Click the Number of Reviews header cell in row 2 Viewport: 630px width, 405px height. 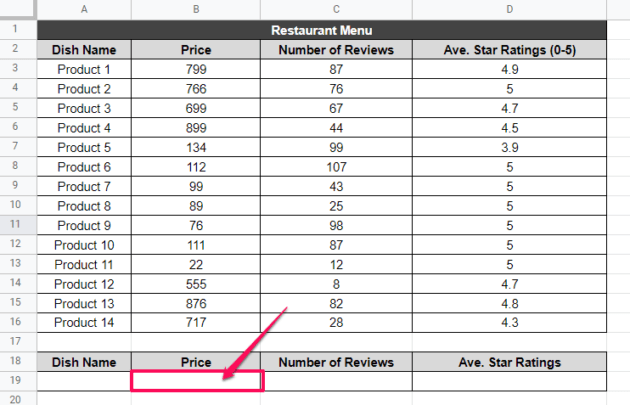(x=335, y=49)
